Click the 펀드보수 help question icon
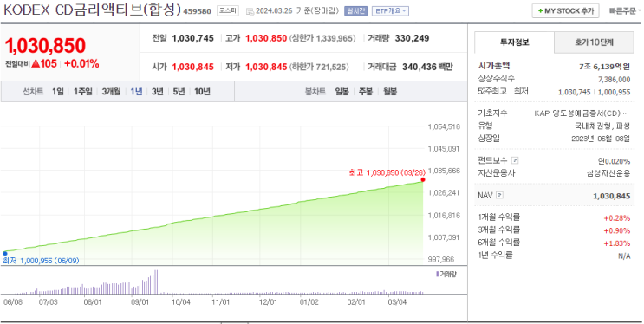 click(x=515, y=160)
